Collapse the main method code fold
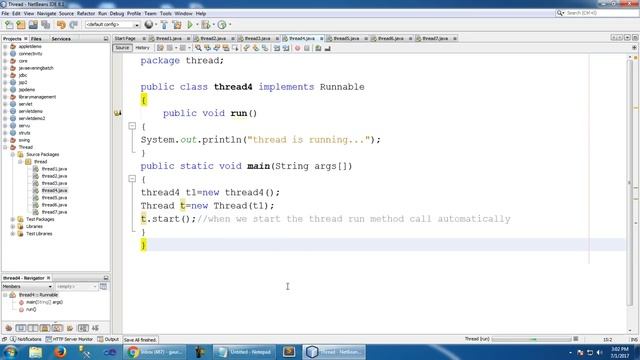This screenshot has height=360, width=640. (x=132, y=178)
